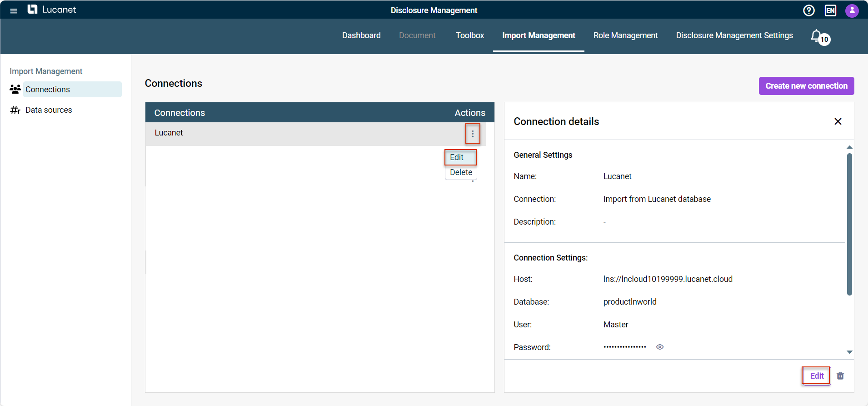Go to the Dashboard tab

(361, 35)
